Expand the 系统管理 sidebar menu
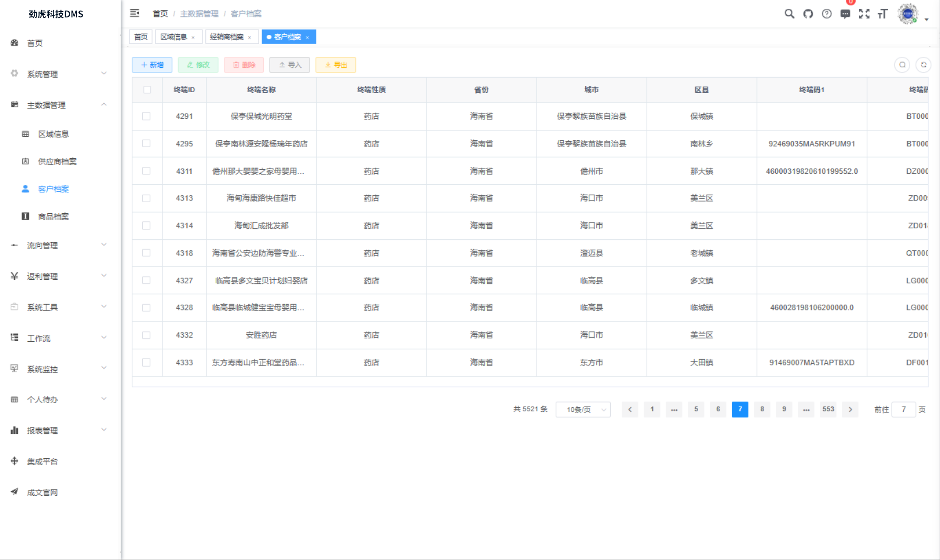Screen dimensions: 940x560 (42, 73)
